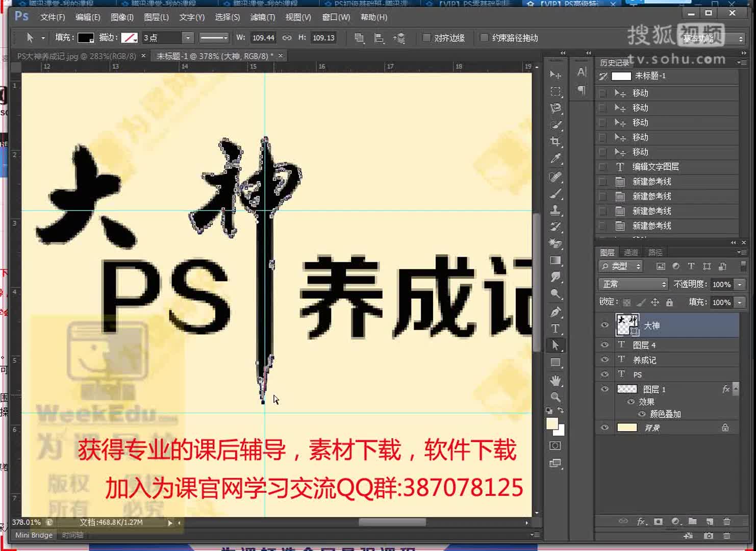Enable the 约束路径拖动 checkbox
The image size is (756, 551).
click(x=484, y=38)
